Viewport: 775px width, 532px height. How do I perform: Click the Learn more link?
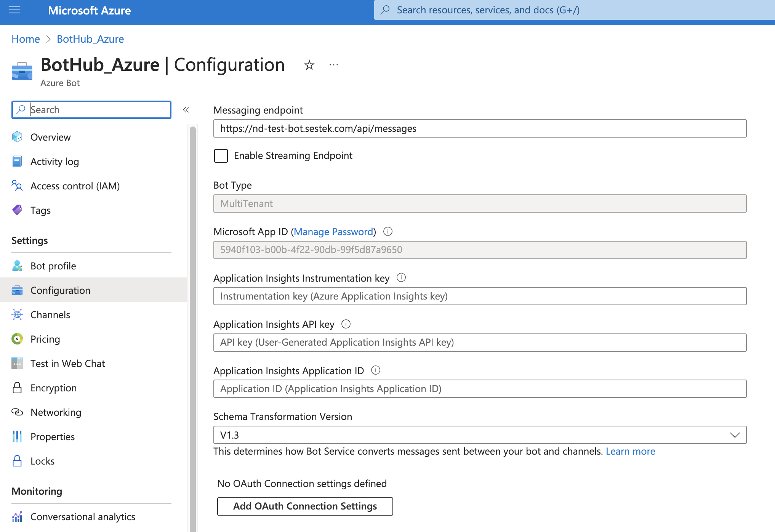click(x=630, y=451)
